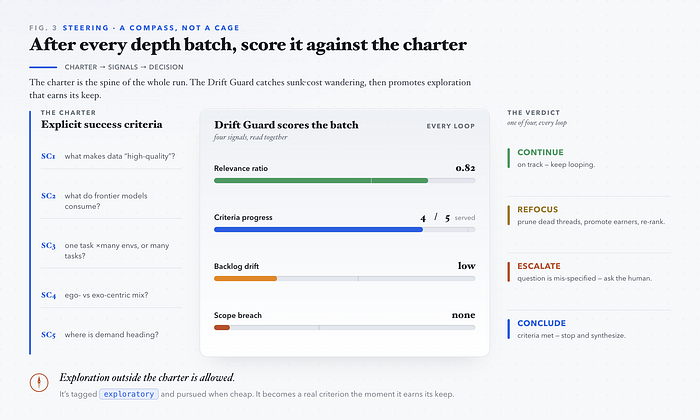700x420 pixels.
Task: Open SC3 one task many envs criterion
Action: coord(112,250)
